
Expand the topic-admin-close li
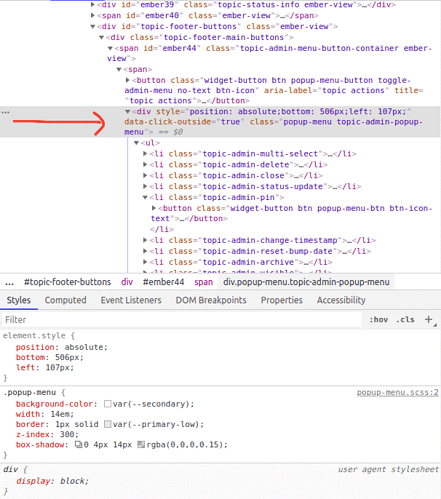(145, 175)
